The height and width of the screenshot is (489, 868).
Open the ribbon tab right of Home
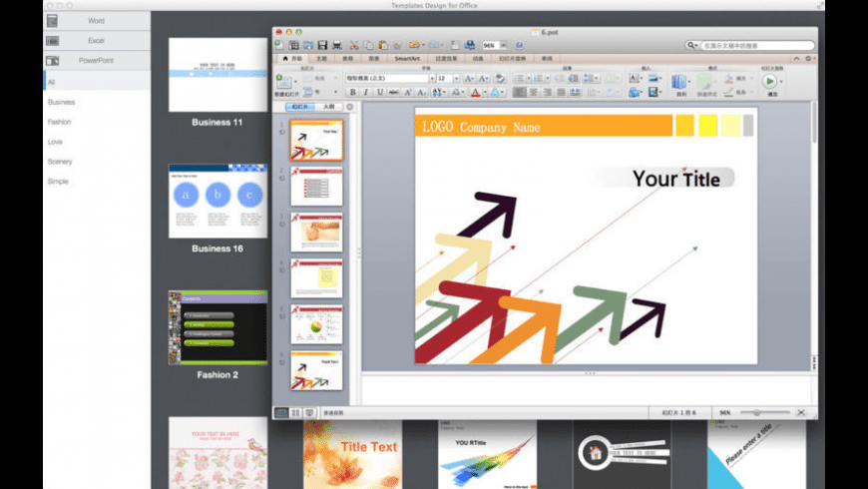pyautogui.click(x=321, y=59)
